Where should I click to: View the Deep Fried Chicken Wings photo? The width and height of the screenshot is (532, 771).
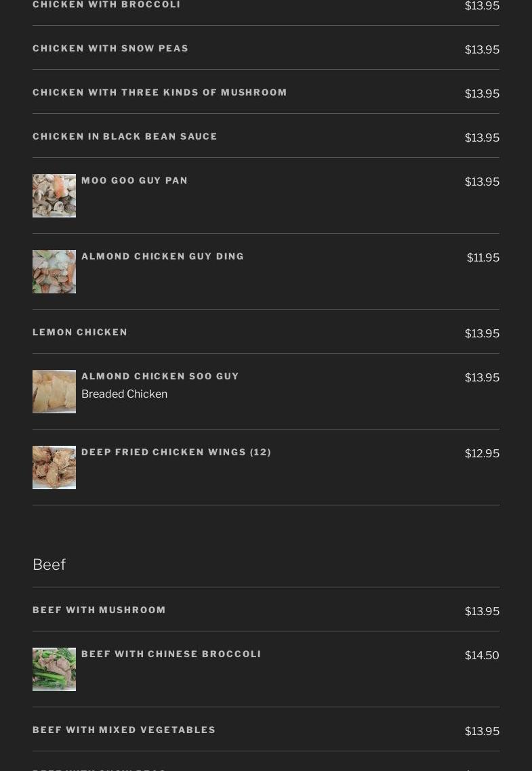54,467
